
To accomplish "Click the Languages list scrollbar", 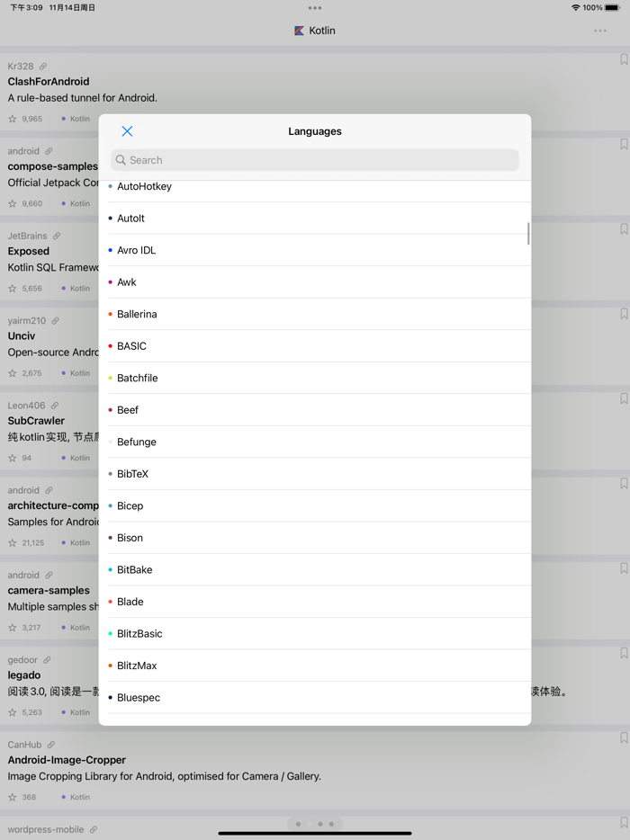I will click(528, 234).
